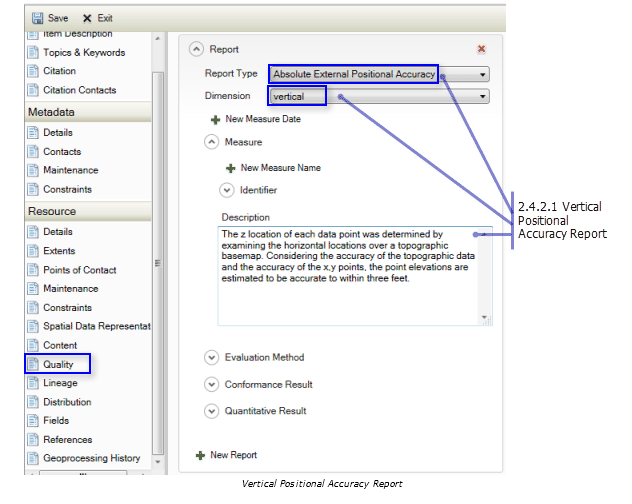The height and width of the screenshot is (504, 632).
Task: Collapse the Report section chevron
Action: [196, 50]
